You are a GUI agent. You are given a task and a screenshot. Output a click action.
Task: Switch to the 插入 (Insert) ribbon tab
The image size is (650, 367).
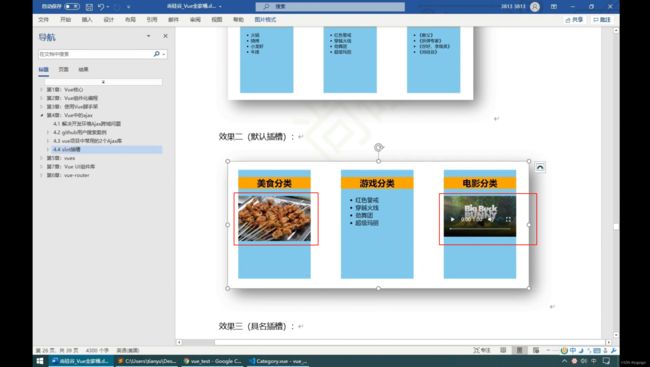coord(87,19)
